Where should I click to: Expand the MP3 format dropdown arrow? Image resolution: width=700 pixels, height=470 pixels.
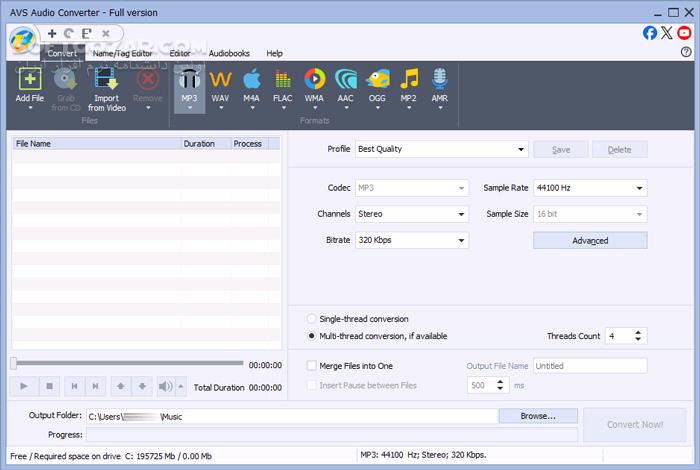pyautogui.click(x=190, y=108)
